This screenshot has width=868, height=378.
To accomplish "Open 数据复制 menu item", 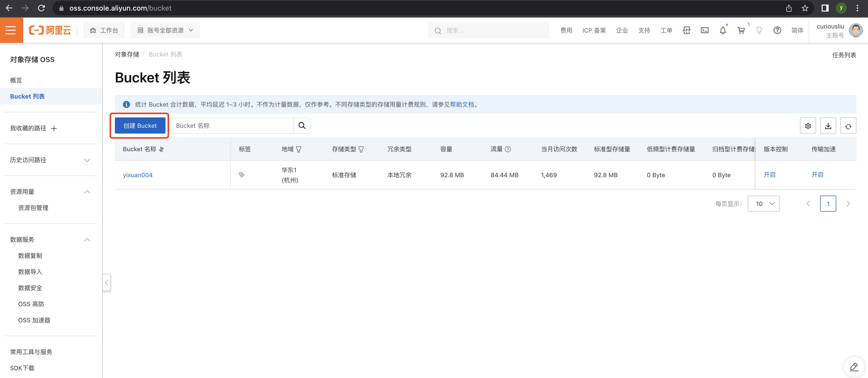I will coord(30,256).
